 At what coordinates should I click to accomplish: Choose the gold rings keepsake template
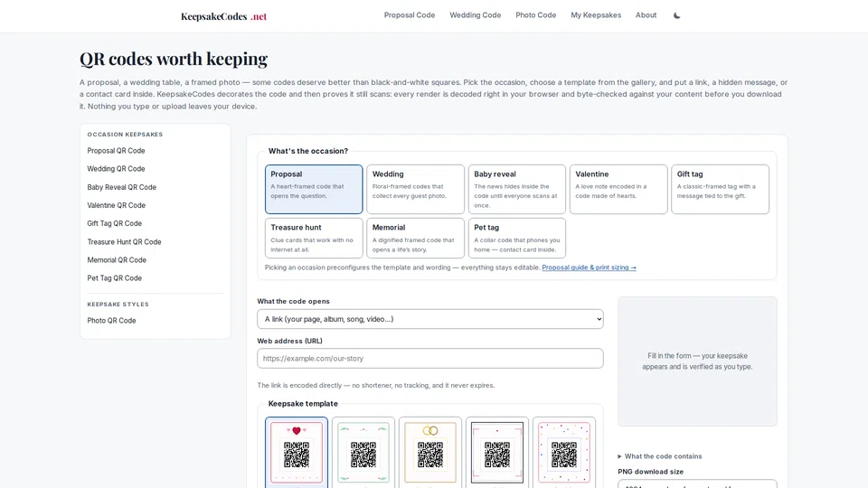430,453
